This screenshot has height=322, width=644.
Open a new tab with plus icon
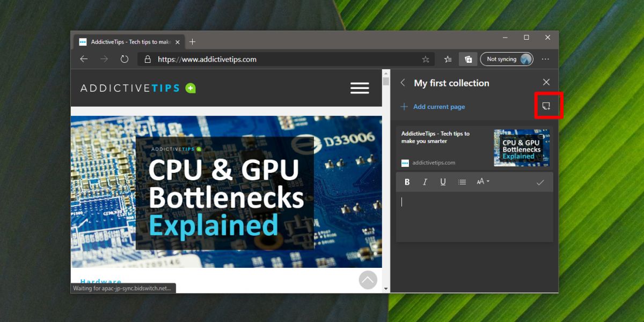[x=193, y=42]
